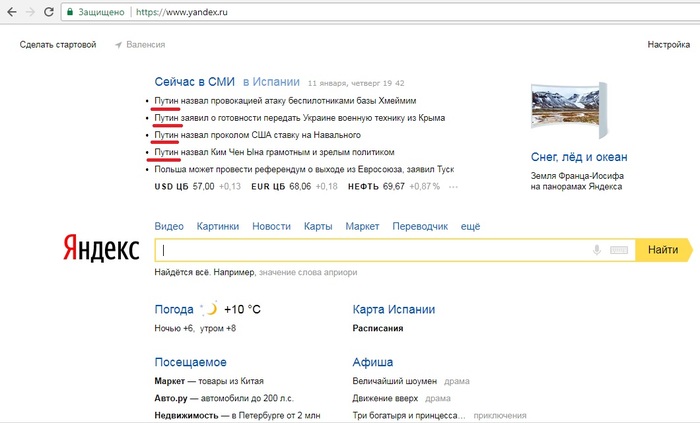Click the moon weather icon
This screenshot has width=700, height=423.
click(209, 309)
